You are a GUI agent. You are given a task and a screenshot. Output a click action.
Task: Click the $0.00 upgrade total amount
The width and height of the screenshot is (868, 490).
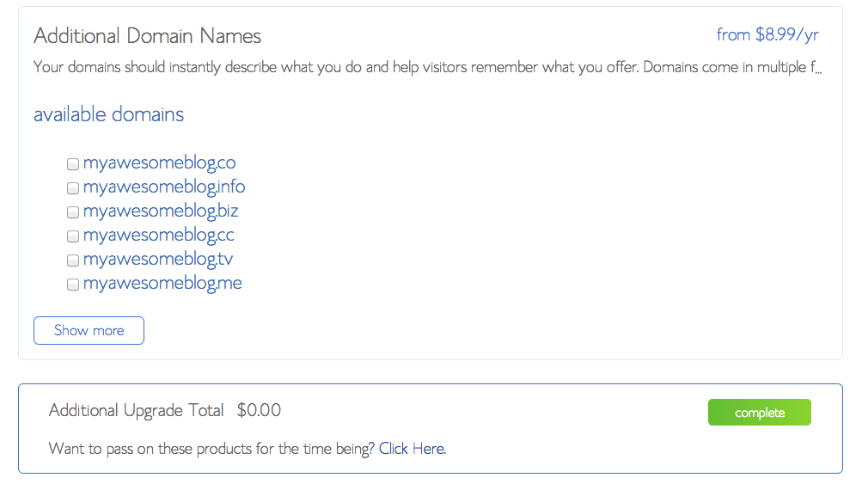(259, 410)
